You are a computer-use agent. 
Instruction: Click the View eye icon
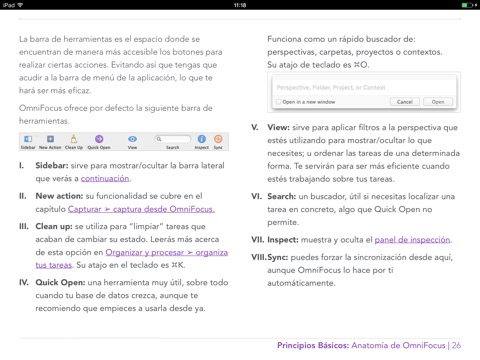pos(132,139)
